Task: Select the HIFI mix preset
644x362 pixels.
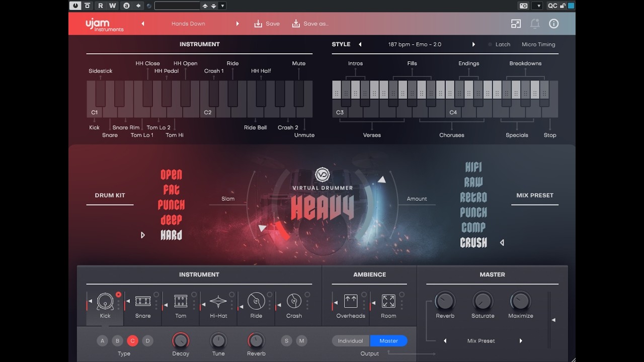Action: click(473, 167)
